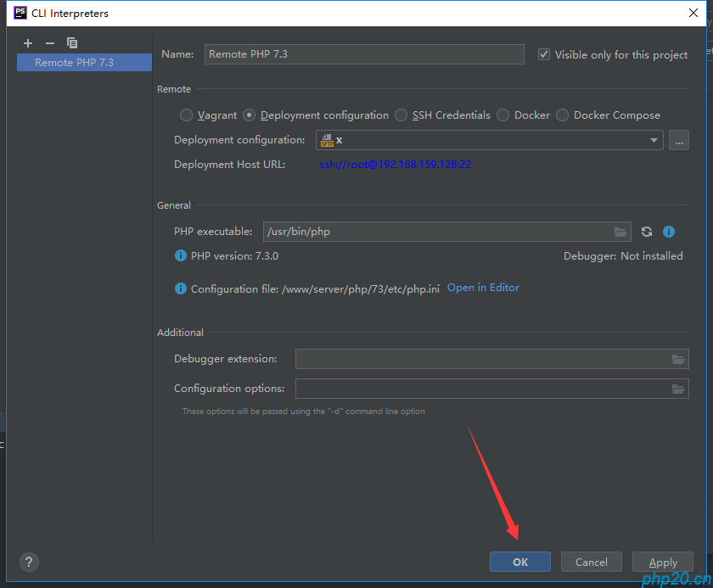Open Configuration options editor folder icon
Screen dimensions: 713x588
[x=678, y=389]
